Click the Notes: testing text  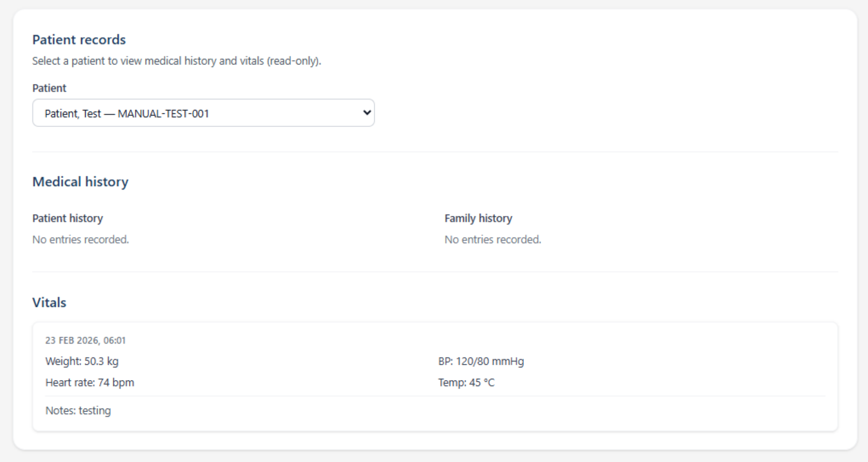click(78, 410)
